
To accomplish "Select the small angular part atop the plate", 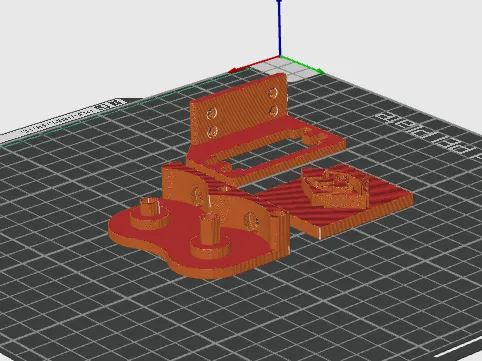I will (x=335, y=188).
